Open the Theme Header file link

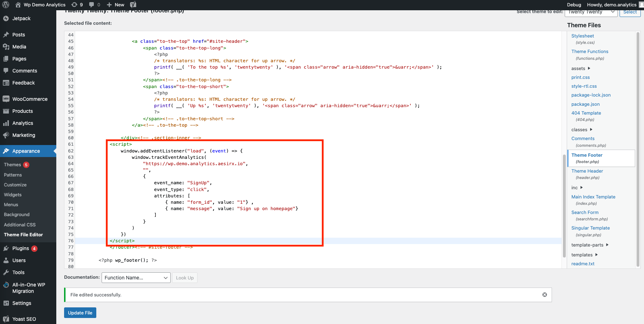(587, 171)
